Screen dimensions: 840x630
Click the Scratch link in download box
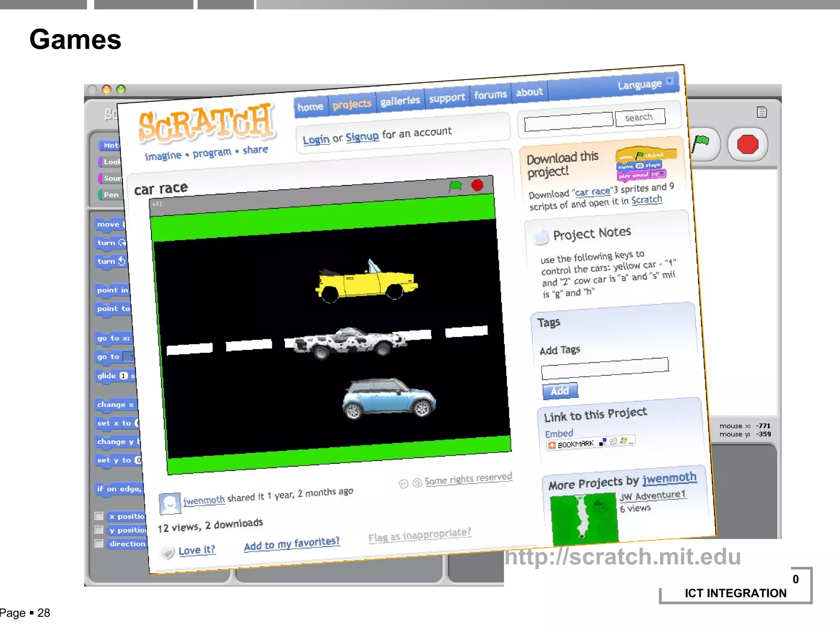(647, 200)
